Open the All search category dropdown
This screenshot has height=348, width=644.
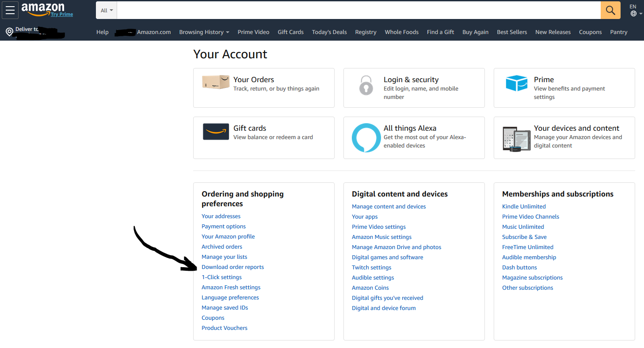coord(106,10)
